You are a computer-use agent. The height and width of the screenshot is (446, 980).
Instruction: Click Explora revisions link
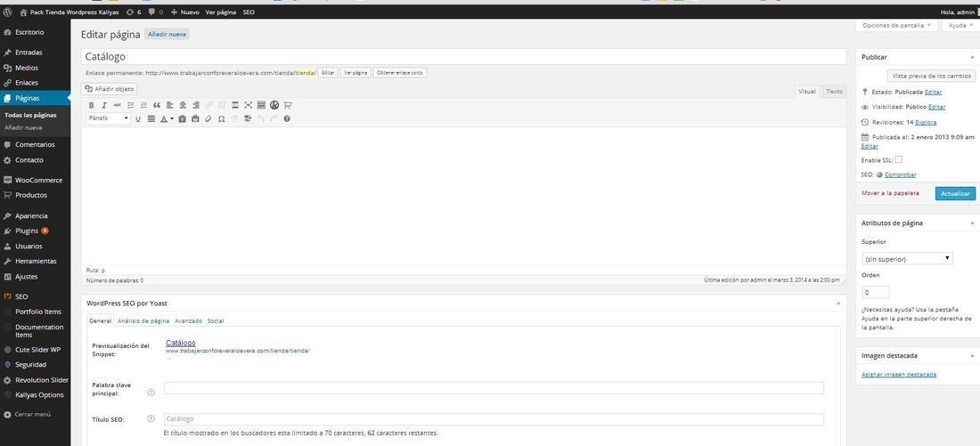926,123
